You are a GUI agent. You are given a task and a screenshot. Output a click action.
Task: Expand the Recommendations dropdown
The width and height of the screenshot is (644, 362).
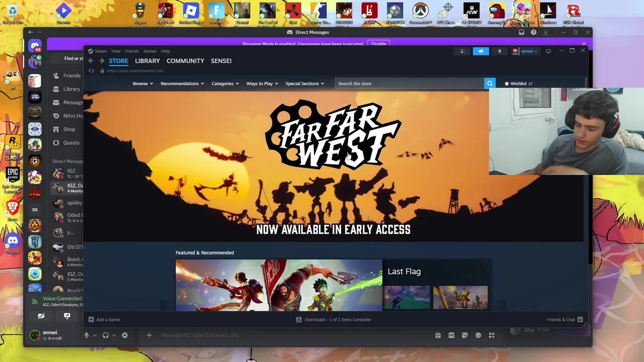click(x=182, y=83)
